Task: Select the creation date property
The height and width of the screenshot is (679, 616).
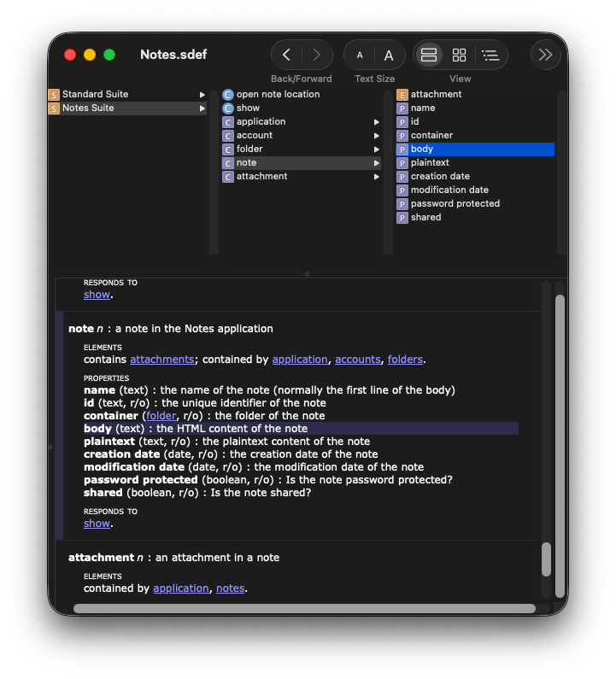Action: pos(475,177)
